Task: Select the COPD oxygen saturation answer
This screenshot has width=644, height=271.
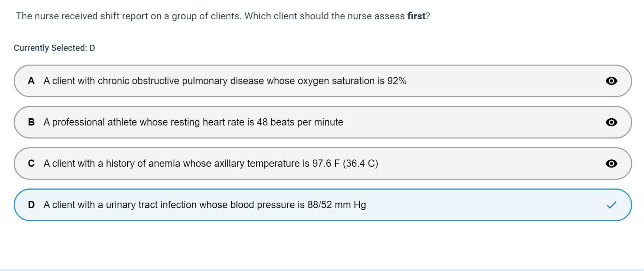Action: tap(225, 81)
